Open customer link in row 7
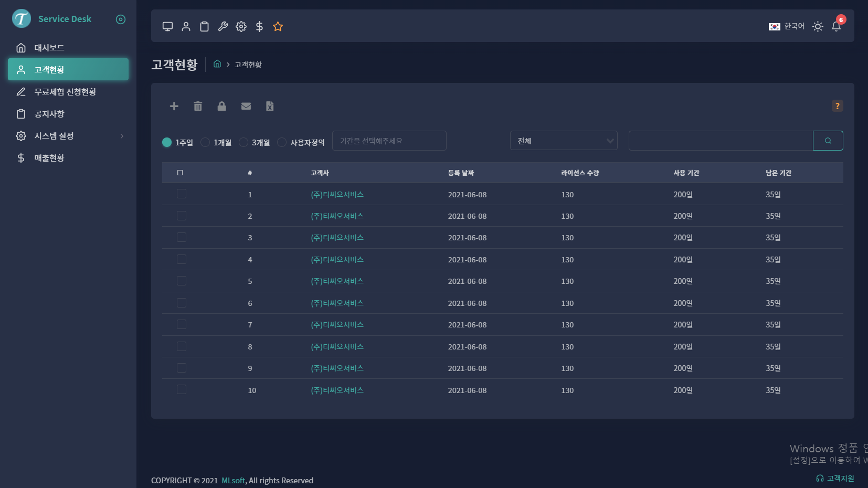This screenshot has height=488, width=868. pos(337,324)
